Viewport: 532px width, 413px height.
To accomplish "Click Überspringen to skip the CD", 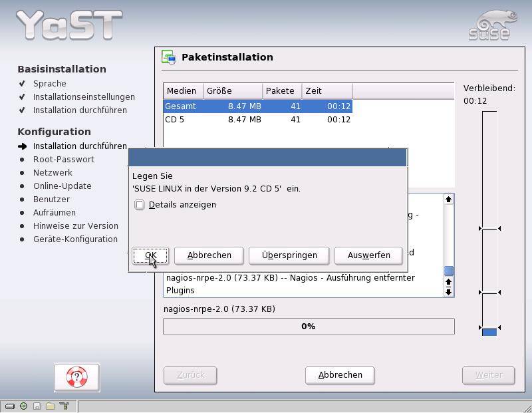I will point(289,255).
